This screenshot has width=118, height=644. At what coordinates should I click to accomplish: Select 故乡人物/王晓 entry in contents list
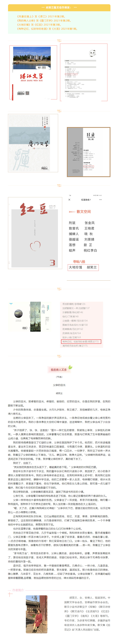[71, 337]
